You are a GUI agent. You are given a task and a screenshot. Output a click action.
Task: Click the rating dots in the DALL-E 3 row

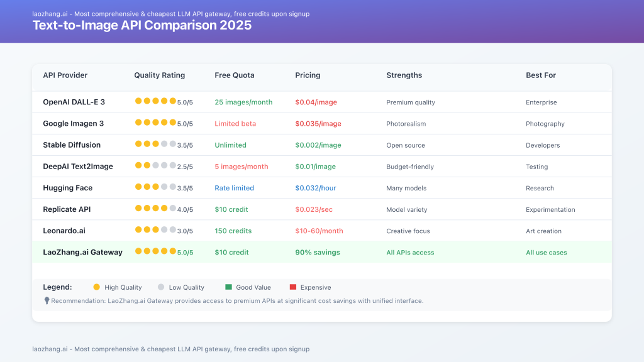click(155, 101)
